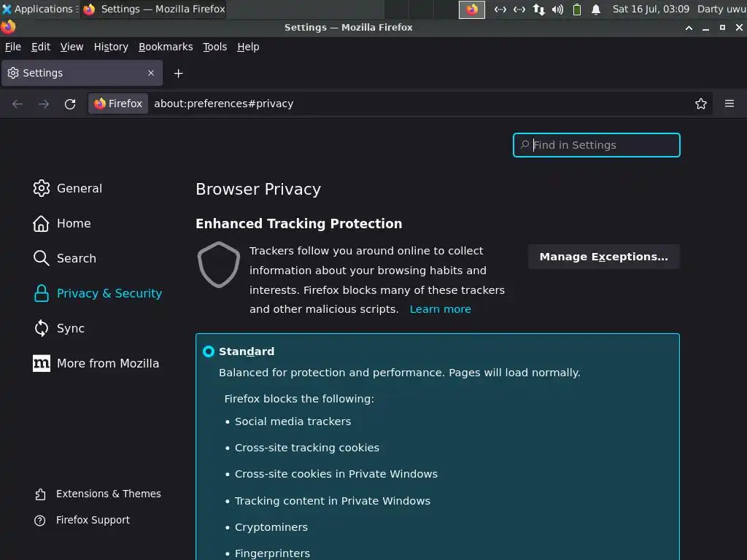The image size is (747, 560).
Task: Open a new tab with plus icon
Action: tap(178, 73)
